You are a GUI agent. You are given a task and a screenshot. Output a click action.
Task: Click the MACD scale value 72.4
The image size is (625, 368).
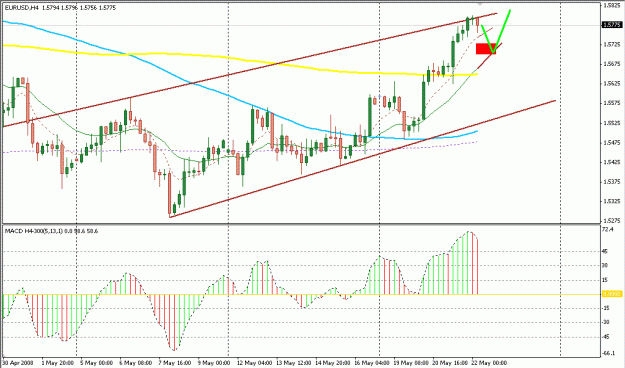click(x=608, y=230)
